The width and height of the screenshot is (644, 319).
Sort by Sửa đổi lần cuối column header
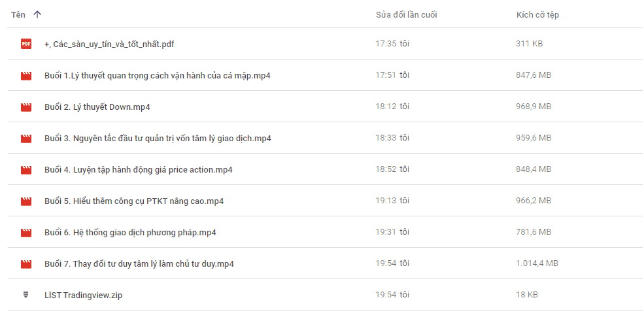click(x=406, y=15)
